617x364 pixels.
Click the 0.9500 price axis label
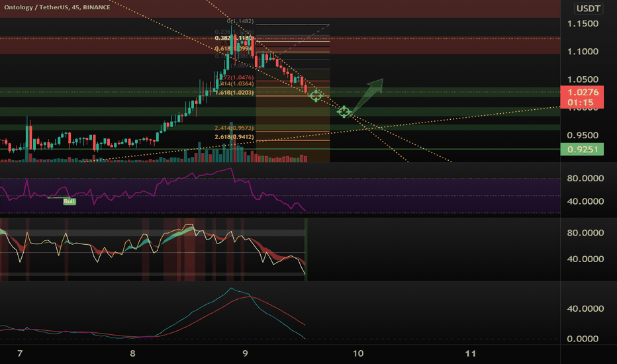[x=583, y=136]
